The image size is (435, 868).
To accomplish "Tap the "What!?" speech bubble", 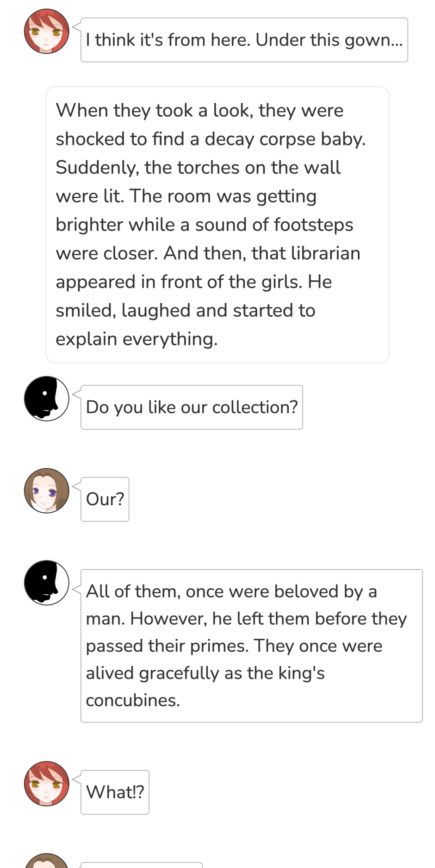I will pyautogui.click(x=115, y=793).
